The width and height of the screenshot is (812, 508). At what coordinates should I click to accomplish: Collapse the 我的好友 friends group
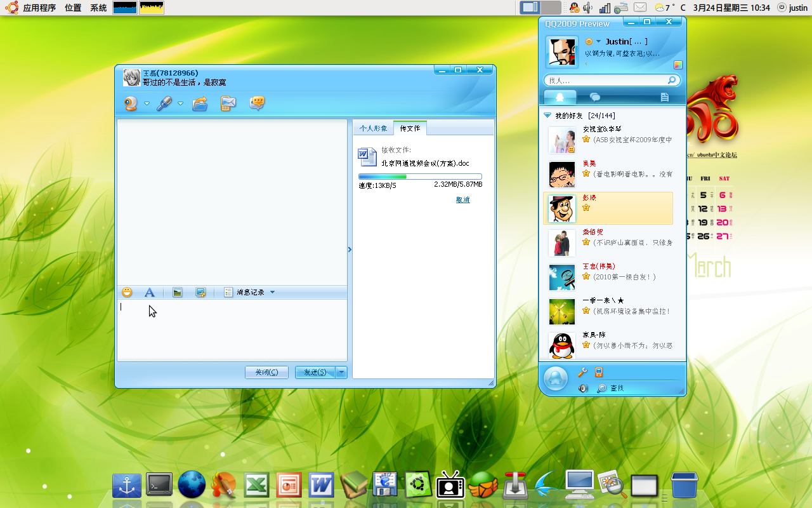point(547,116)
